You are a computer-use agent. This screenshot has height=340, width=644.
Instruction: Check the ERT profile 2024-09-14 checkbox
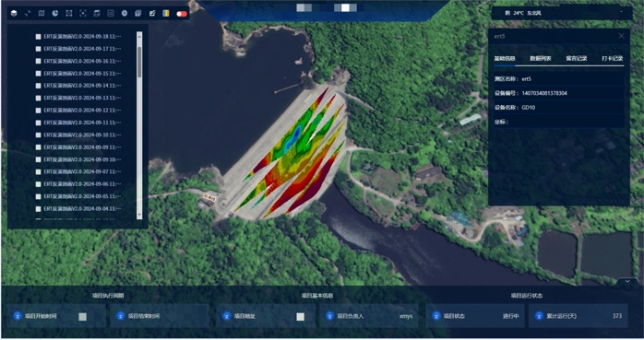[38, 86]
